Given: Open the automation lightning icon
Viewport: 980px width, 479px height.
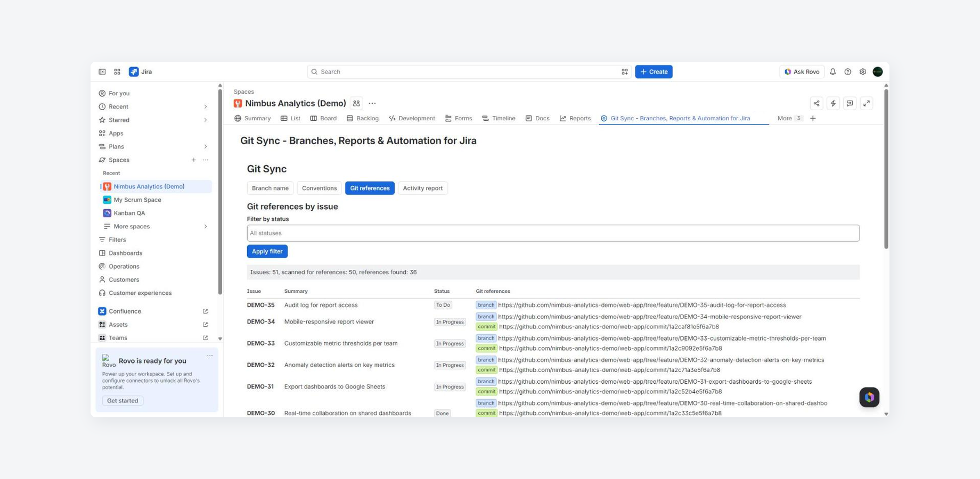Looking at the screenshot, I should coord(833,103).
